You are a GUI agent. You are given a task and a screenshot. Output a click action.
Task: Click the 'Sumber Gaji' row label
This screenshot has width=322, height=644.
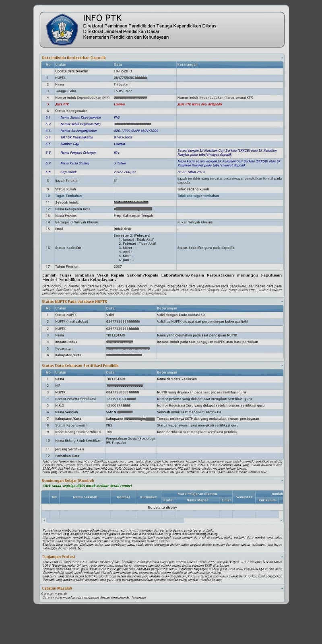coord(70,144)
